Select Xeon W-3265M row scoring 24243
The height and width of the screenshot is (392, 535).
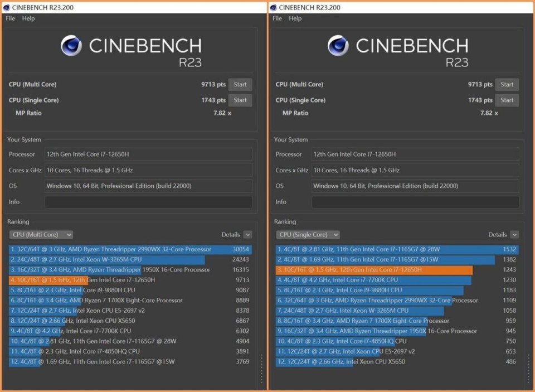pyautogui.click(x=130, y=259)
